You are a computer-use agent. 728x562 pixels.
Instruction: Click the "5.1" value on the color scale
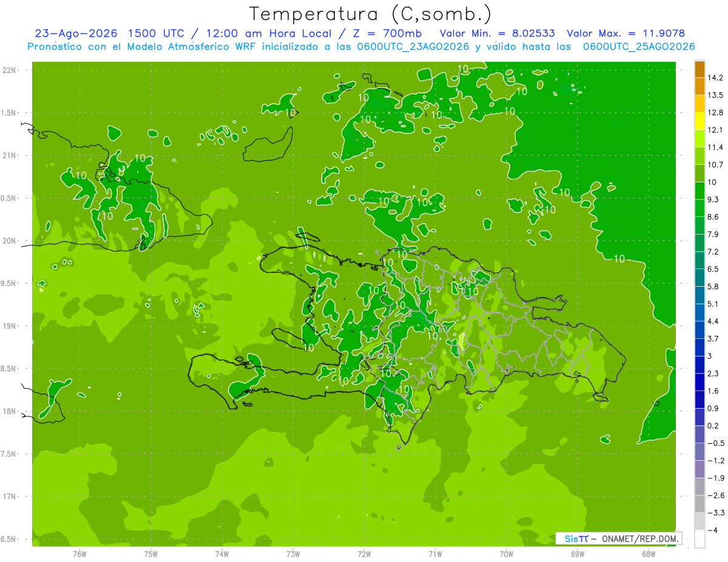click(x=713, y=304)
